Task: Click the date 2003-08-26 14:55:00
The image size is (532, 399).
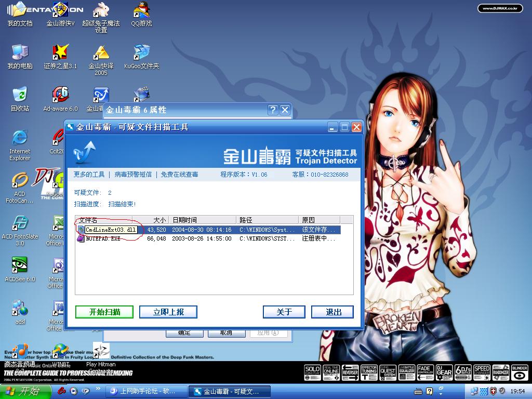Action: [202, 238]
